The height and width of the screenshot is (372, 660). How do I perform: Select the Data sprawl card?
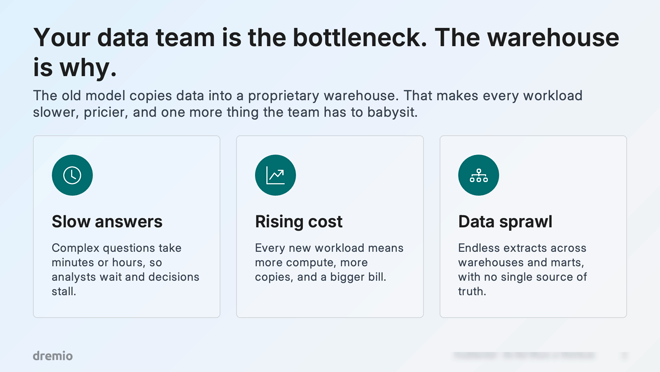533,226
